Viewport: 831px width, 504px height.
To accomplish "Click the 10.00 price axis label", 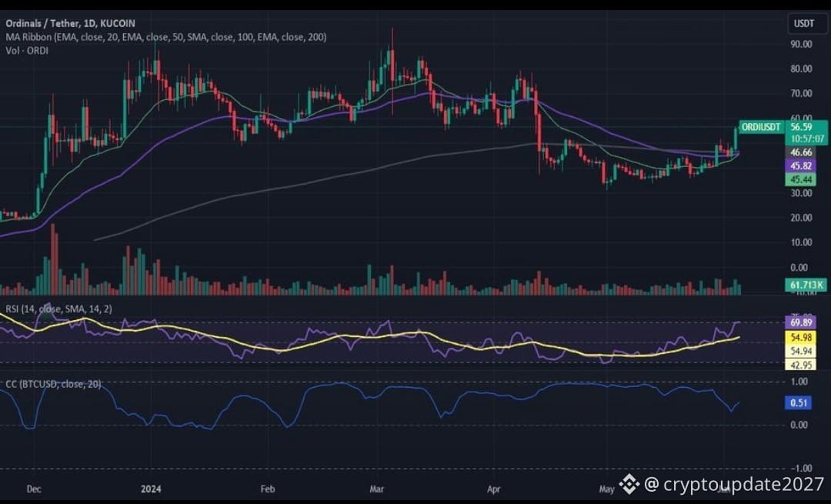I will 801,242.
